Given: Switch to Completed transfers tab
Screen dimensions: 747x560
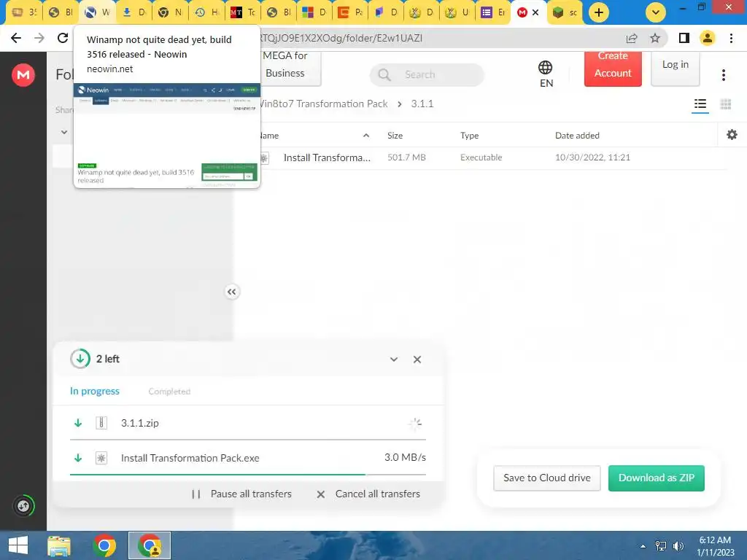Looking at the screenshot, I should tap(169, 392).
